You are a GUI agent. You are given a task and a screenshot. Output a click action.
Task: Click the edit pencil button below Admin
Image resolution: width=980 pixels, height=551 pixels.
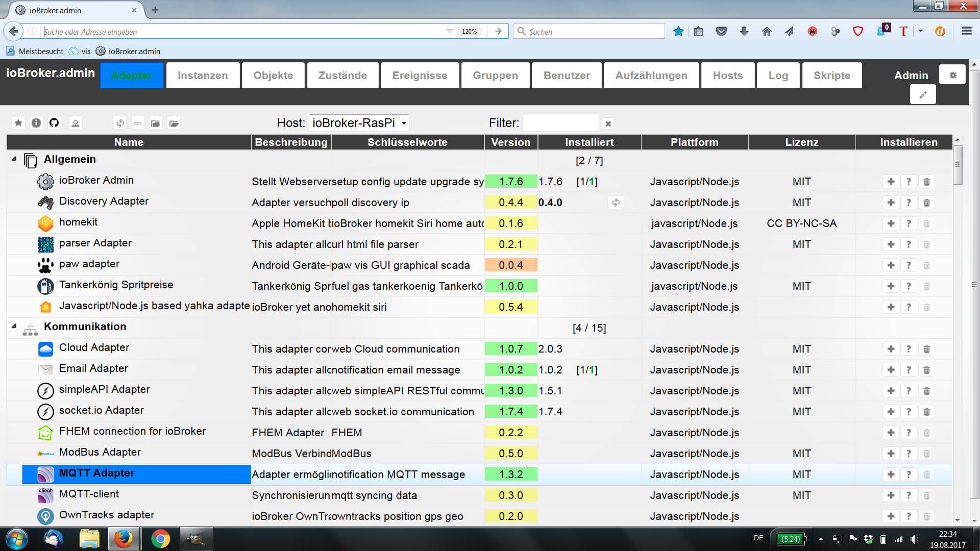923,95
